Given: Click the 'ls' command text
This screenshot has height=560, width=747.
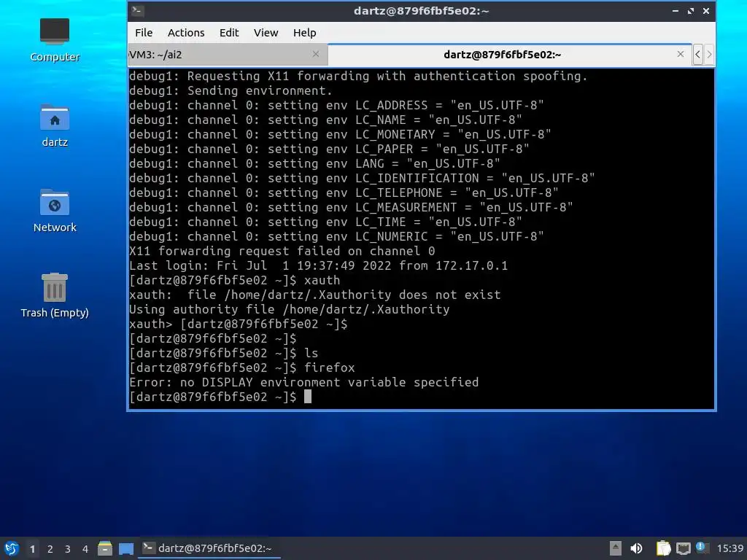Looking at the screenshot, I should point(311,353).
